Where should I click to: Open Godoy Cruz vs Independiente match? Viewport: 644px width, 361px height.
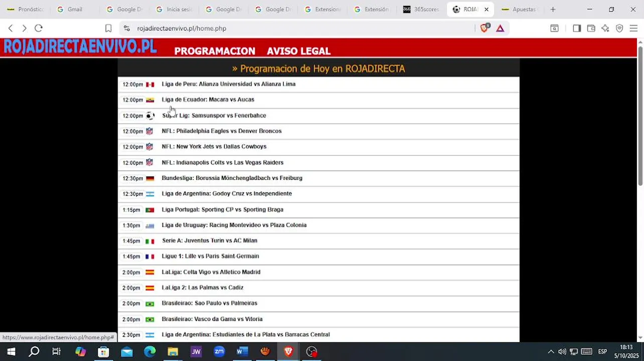[x=227, y=194]
